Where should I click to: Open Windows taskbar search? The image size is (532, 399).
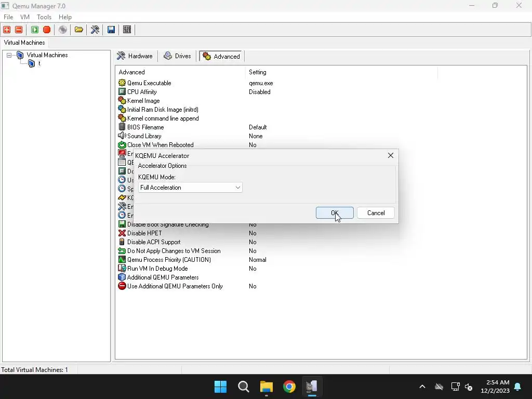(x=243, y=387)
